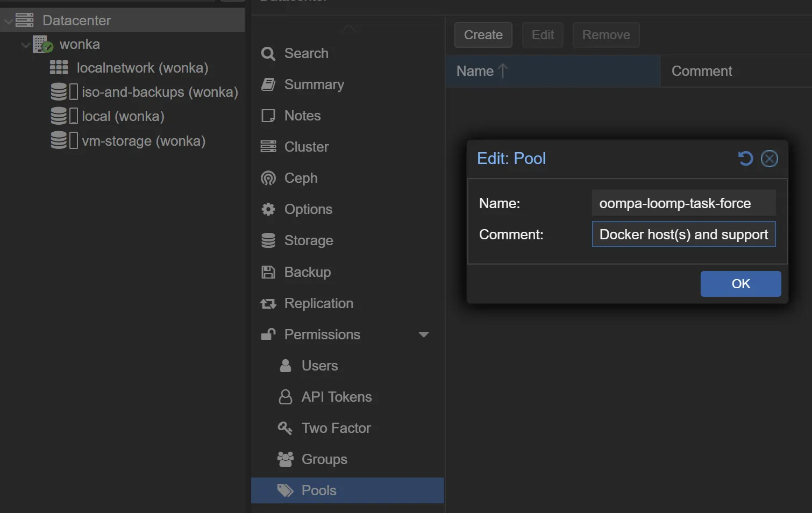Screen dimensions: 812x513
Task: Click the Options gear icon
Action: [x=268, y=209]
